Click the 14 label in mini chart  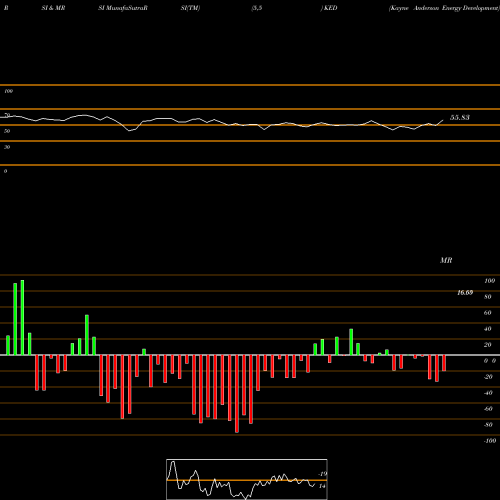point(322,486)
